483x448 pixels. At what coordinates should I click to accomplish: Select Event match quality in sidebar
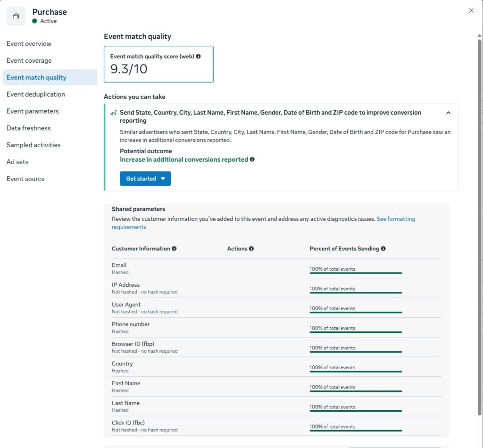(x=50, y=77)
